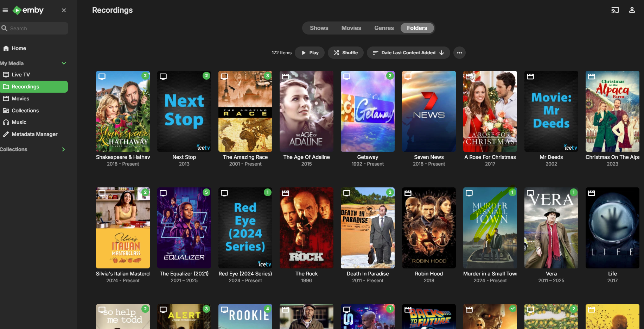This screenshot has height=329, width=644.
Task: Open A Rose For Christmas poster
Action: [490, 111]
